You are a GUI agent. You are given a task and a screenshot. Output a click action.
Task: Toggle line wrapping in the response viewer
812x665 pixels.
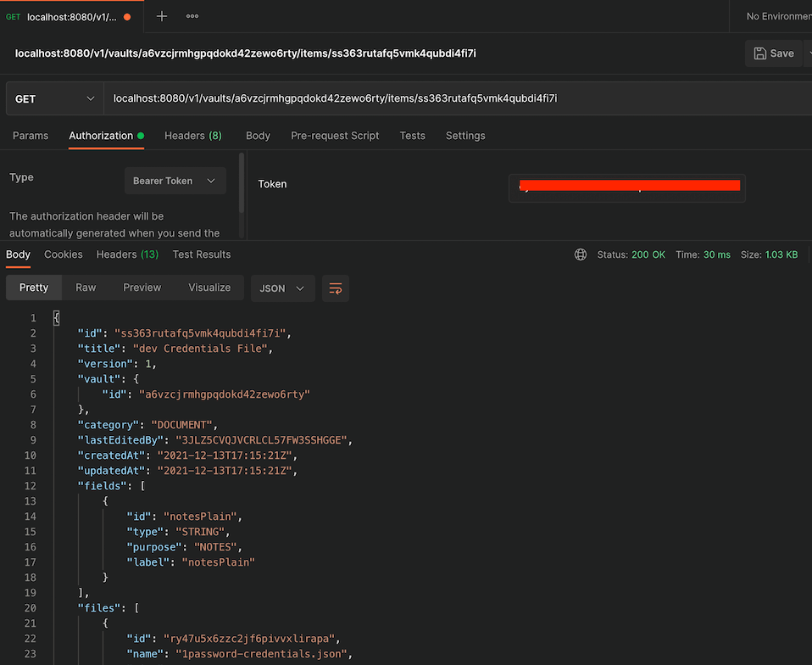pos(336,288)
